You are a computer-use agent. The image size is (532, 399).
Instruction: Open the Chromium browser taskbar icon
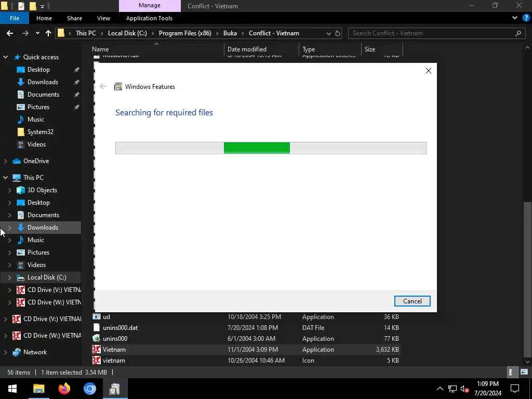pyautogui.click(x=89, y=389)
